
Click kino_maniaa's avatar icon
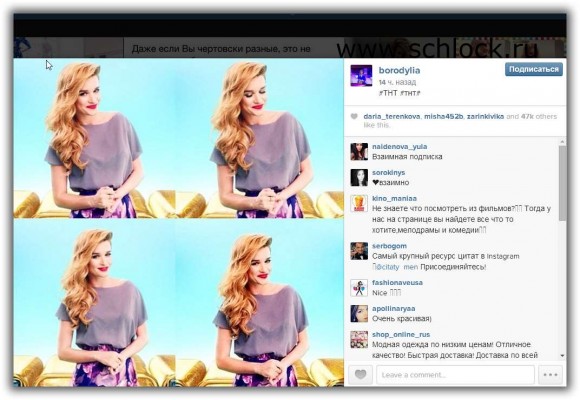click(x=359, y=204)
